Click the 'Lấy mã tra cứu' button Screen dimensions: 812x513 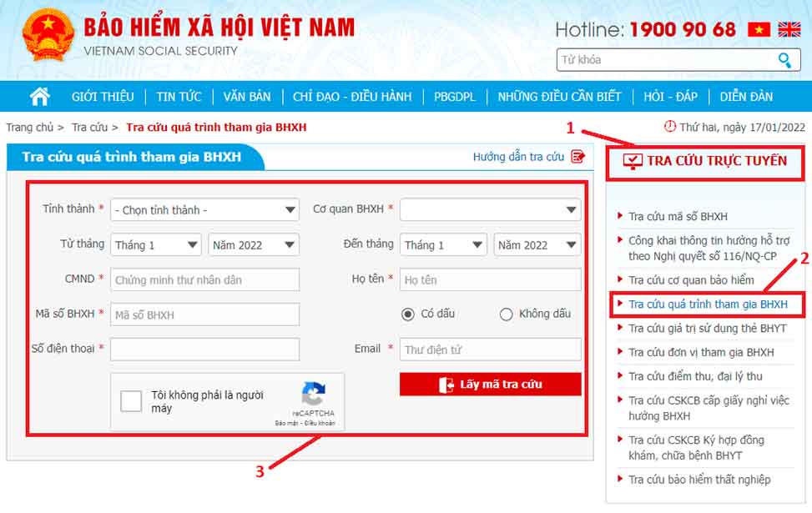(x=490, y=384)
